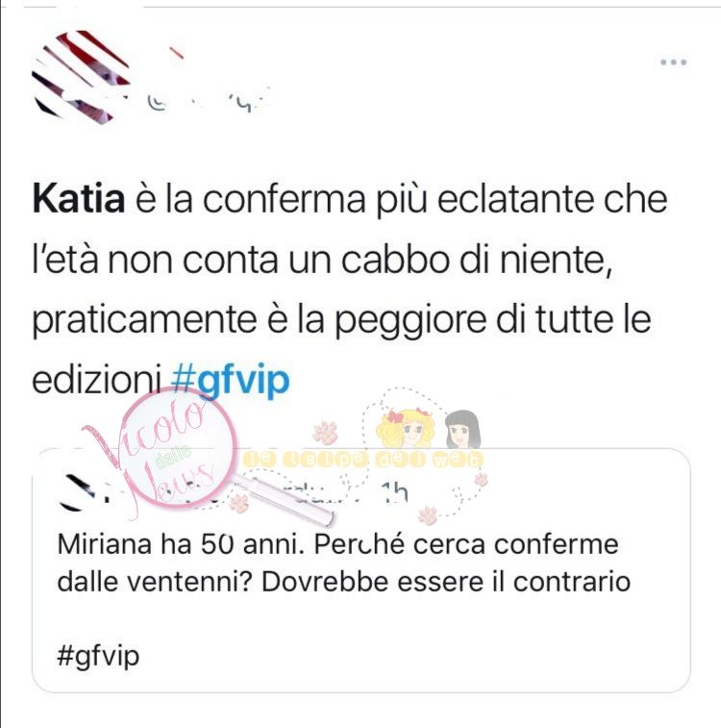The height and width of the screenshot is (728, 721).
Task: Select the bold word Katia
Action: (79, 199)
